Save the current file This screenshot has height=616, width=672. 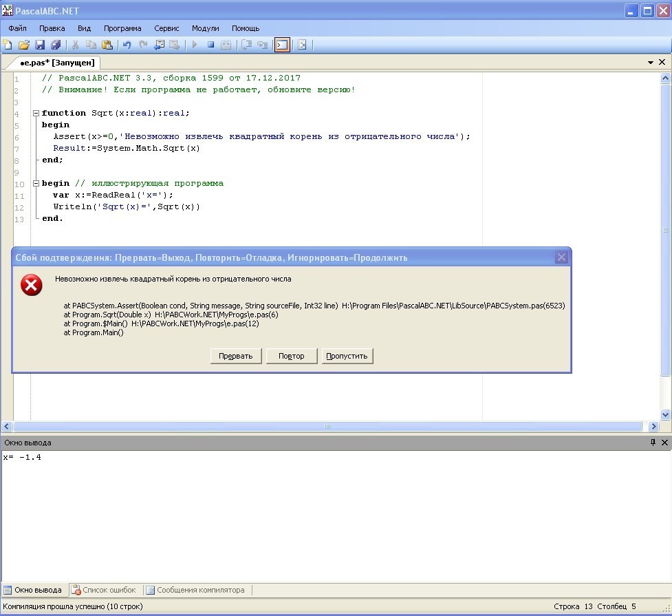click(40, 45)
